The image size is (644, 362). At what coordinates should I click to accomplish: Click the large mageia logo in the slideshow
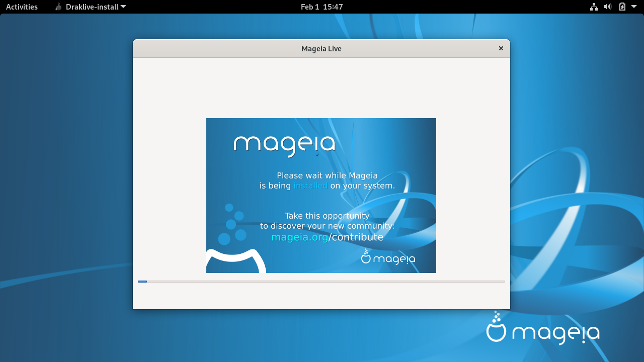284,145
